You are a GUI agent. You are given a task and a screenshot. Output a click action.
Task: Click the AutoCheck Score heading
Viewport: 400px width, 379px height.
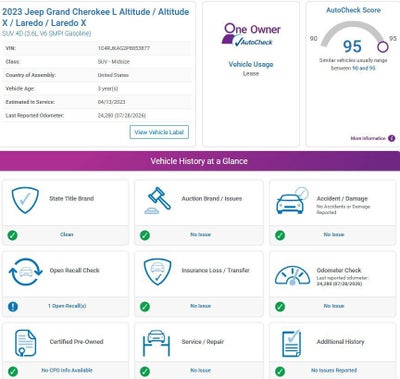tap(353, 10)
